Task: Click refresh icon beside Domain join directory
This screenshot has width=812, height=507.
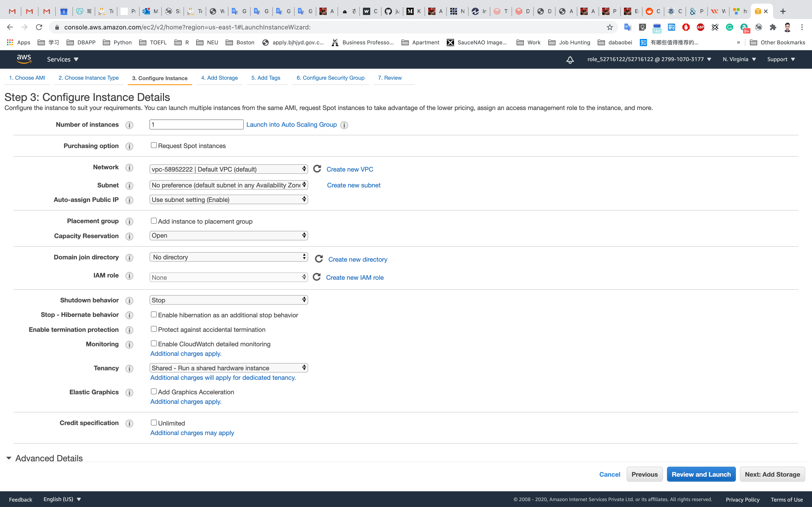Action: [x=319, y=259]
